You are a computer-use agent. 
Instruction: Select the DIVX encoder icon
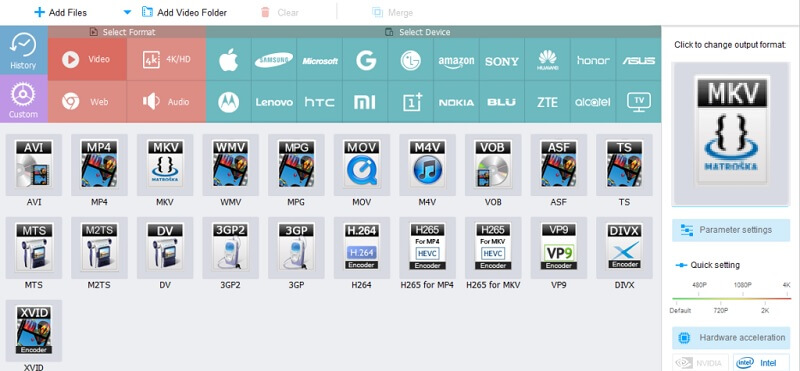click(x=624, y=248)
